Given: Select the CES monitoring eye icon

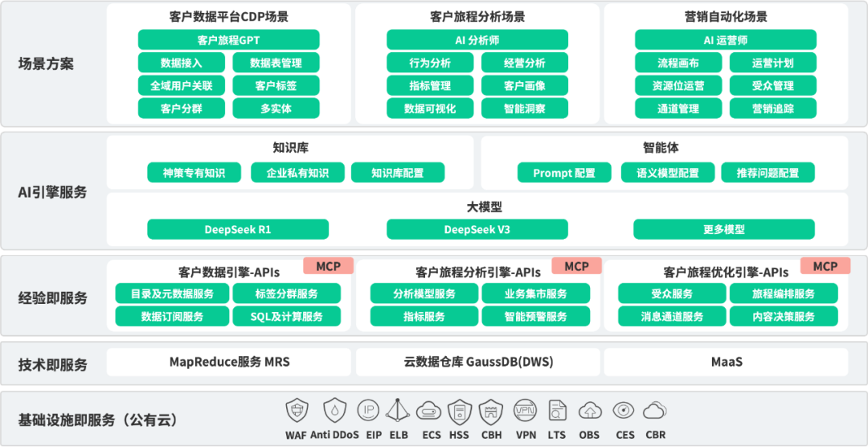Looking at the screenshot, I should point(624,411).
